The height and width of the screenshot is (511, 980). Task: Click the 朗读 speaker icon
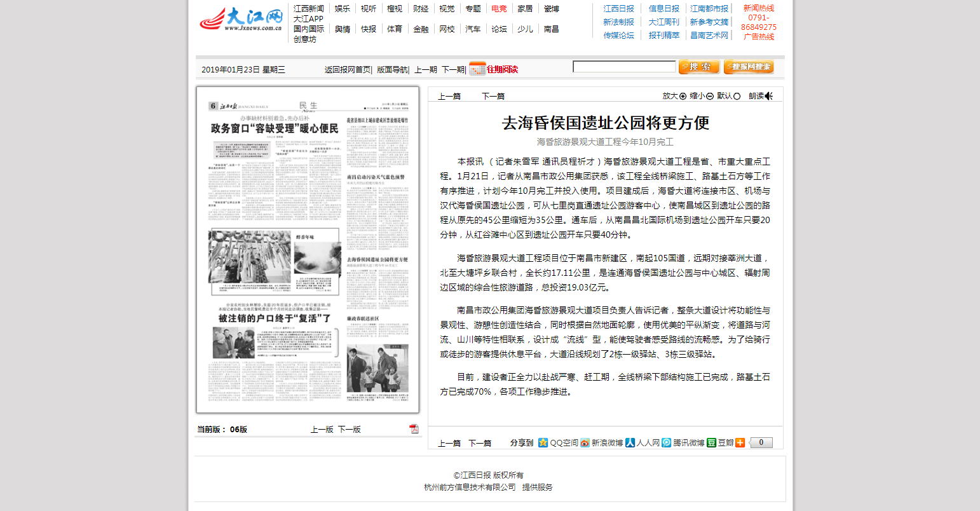click(769, 96)
